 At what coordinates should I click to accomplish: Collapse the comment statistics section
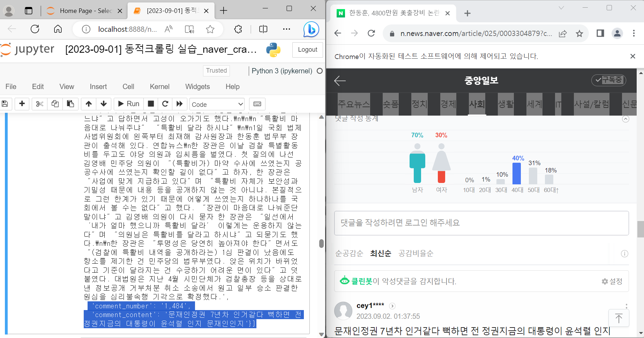click(x=626, y=119)
